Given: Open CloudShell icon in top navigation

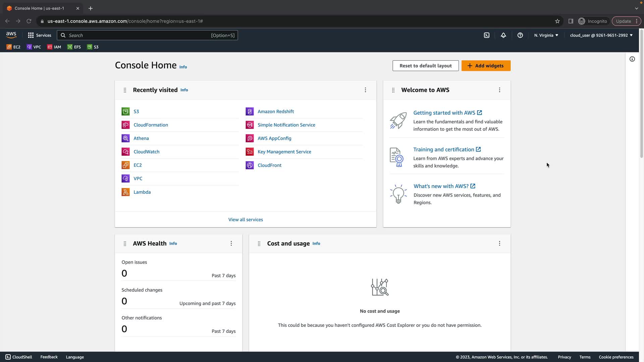Looking at the screenshot, I should 487,35.
